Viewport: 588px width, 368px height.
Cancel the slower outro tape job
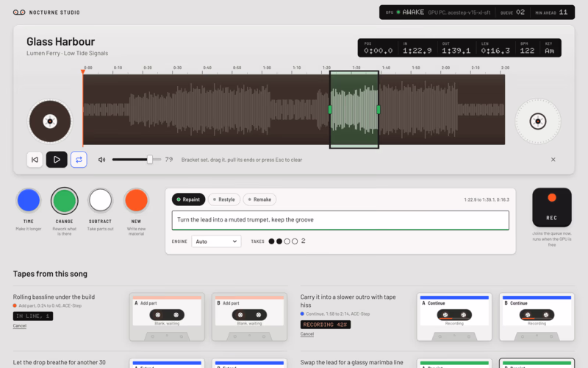click(x=306, y=334)
